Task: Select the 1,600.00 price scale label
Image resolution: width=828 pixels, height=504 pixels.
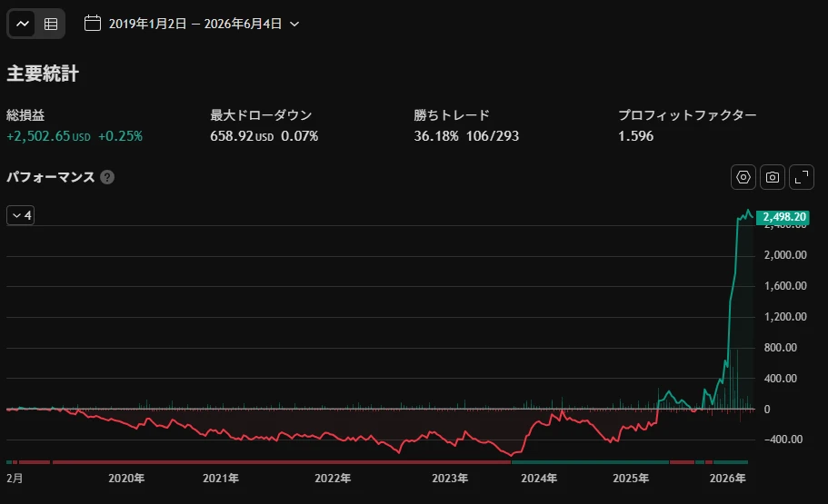Action: (785, 286)
